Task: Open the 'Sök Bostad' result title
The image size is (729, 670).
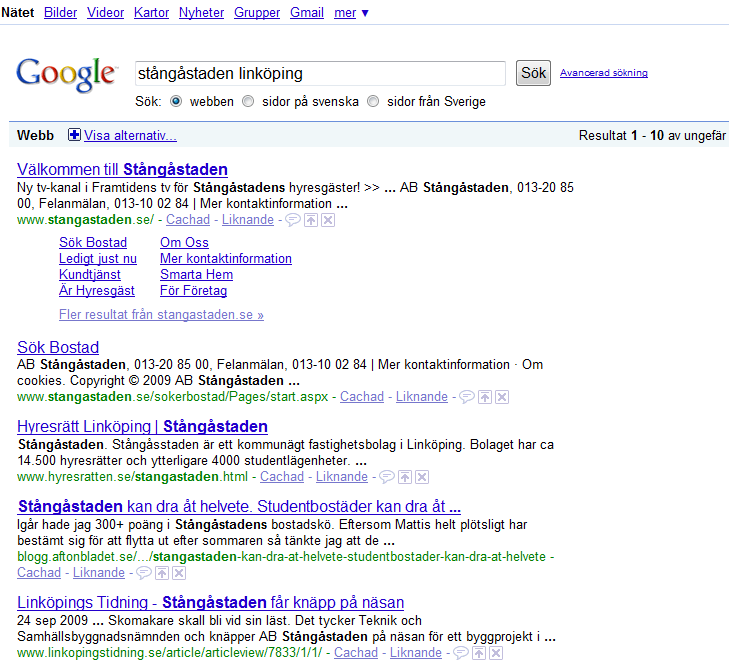Action: coord(58,347)
